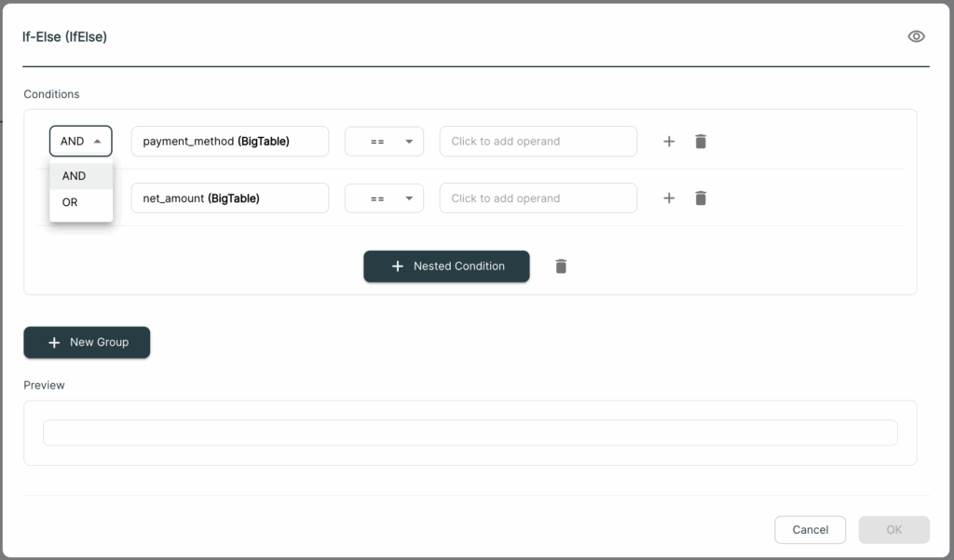Cancel the If-Else dialog

pos(810,529)
